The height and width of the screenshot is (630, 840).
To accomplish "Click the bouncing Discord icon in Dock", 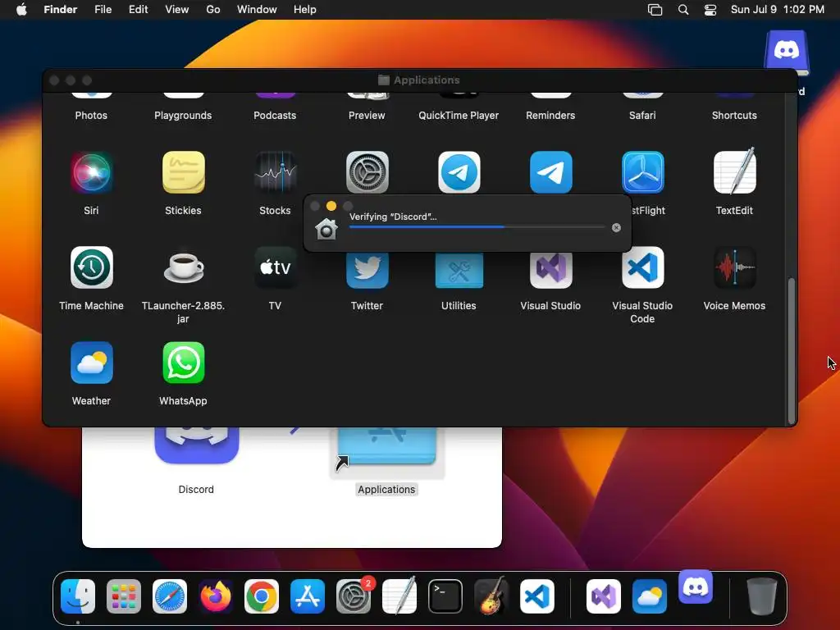I will point(696,587).
